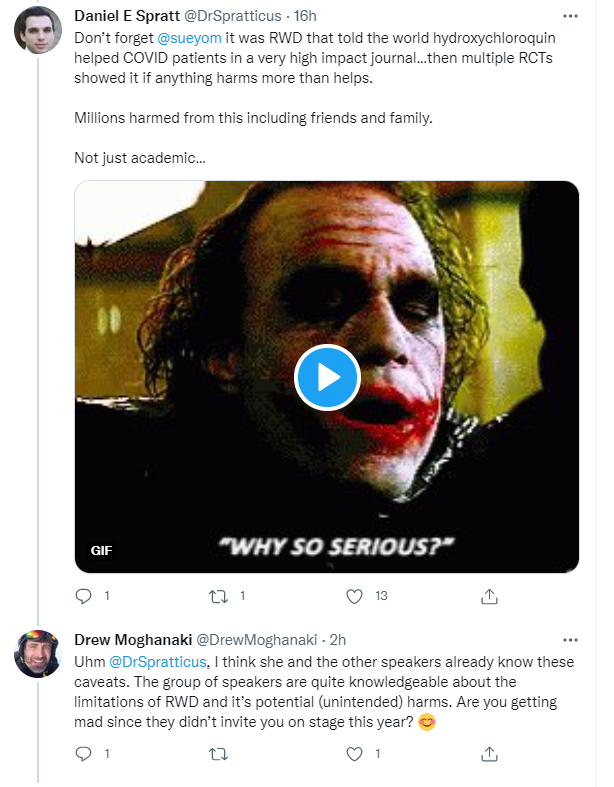
Task: Like Daniel E Spratt's tweet
Action: pos(353,596)
